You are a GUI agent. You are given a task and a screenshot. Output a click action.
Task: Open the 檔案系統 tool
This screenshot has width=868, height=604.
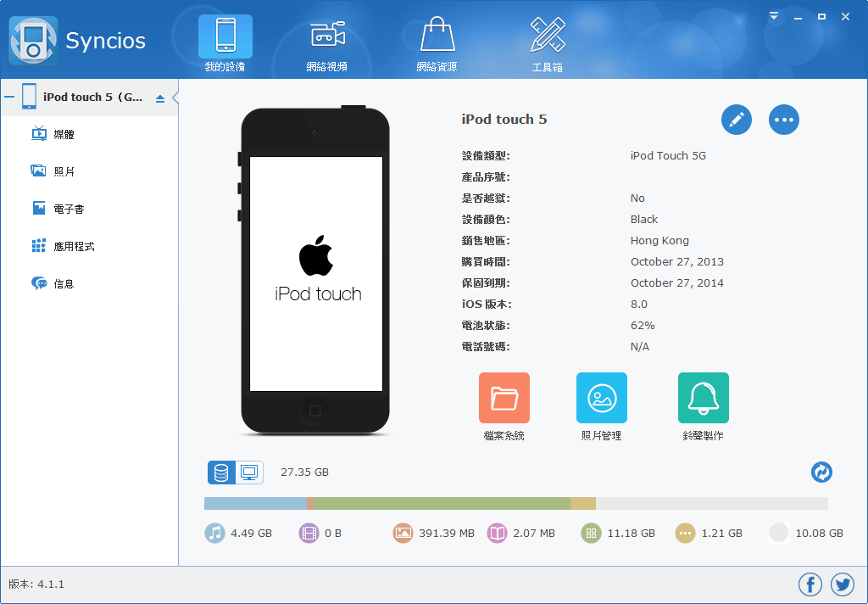pos(504,397)
